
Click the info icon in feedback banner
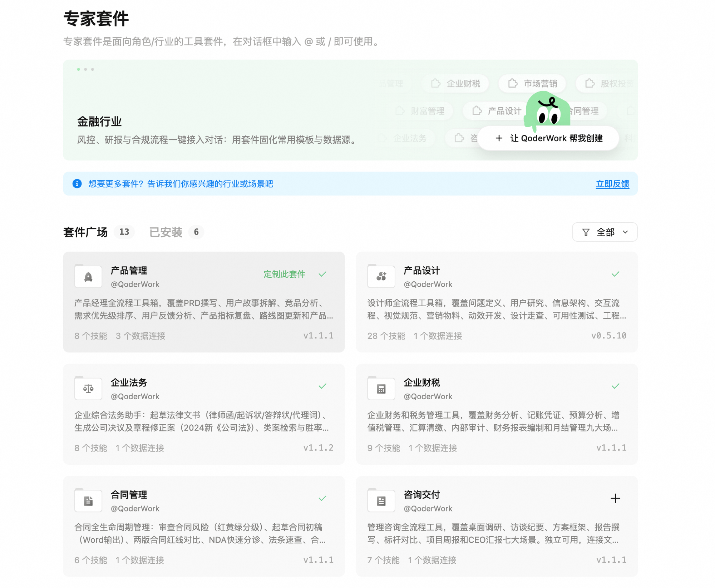[77, 184]
